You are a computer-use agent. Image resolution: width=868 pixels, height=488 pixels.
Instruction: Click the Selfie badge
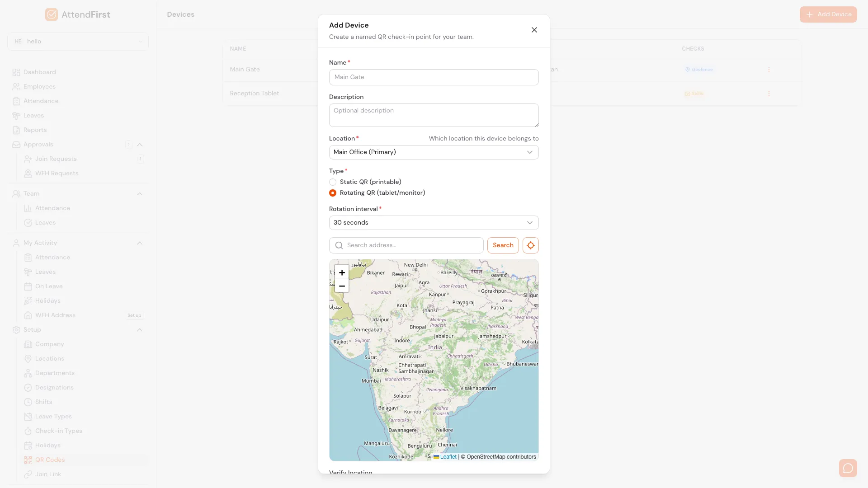tap(694, 94)
